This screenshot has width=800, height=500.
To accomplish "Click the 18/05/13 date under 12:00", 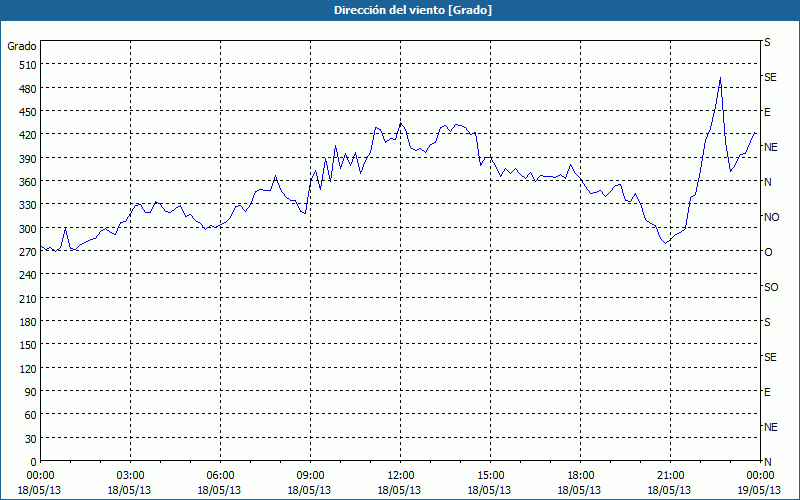I will [x=399, y=490].
